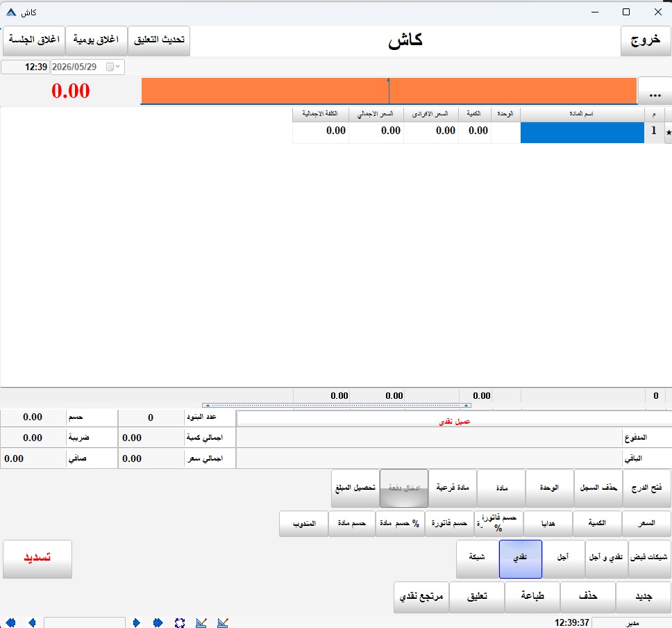This screenshot has width=672, height=628.
Task: Click ruler-pencil design icon beside the refresh icon
Action: [x=201, y=622]
